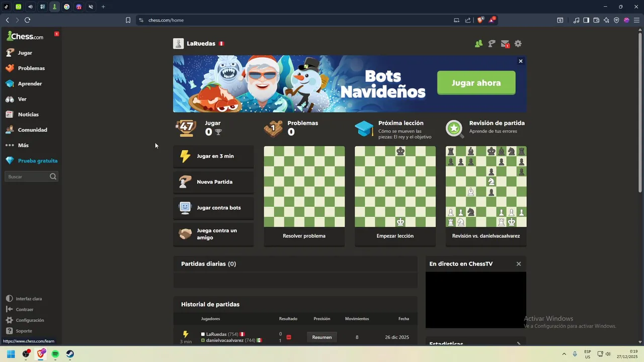
Task: Reload the page
Action: [x=27, y=20]
